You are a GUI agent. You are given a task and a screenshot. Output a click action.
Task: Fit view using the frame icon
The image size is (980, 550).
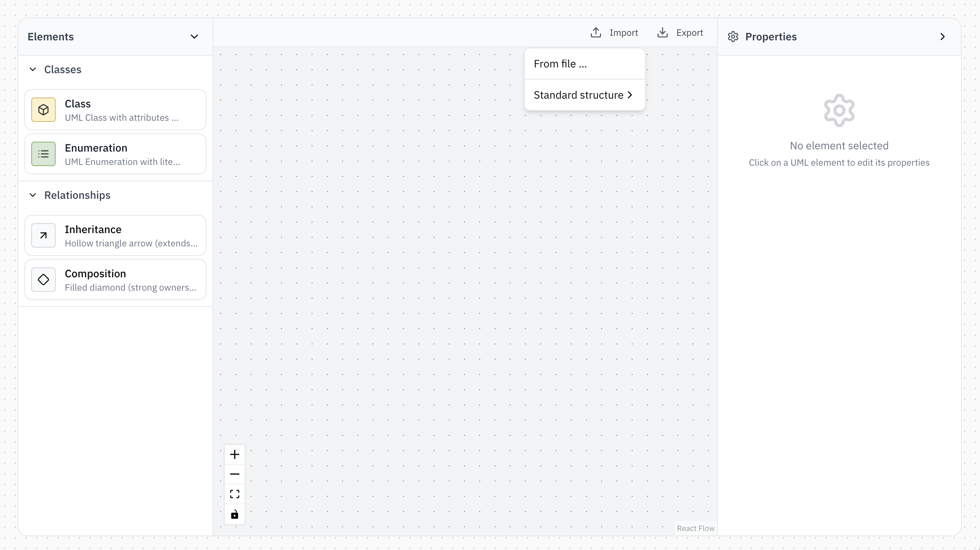click(235, 494)
